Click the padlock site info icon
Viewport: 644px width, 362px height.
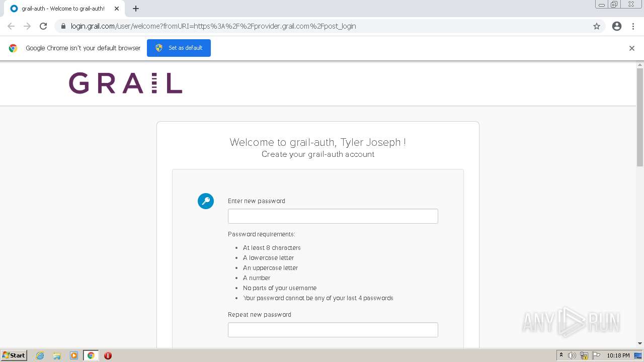[x=63, y=26]
